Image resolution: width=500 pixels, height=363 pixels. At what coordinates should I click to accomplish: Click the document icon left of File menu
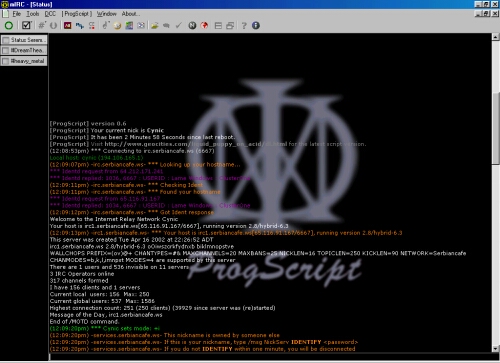(x=5, y=14)
